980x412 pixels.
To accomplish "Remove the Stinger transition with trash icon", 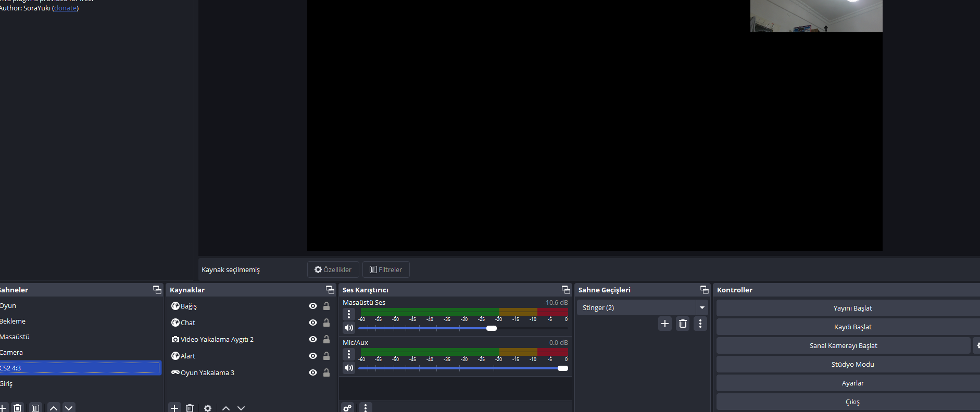I will click(683, 324).
